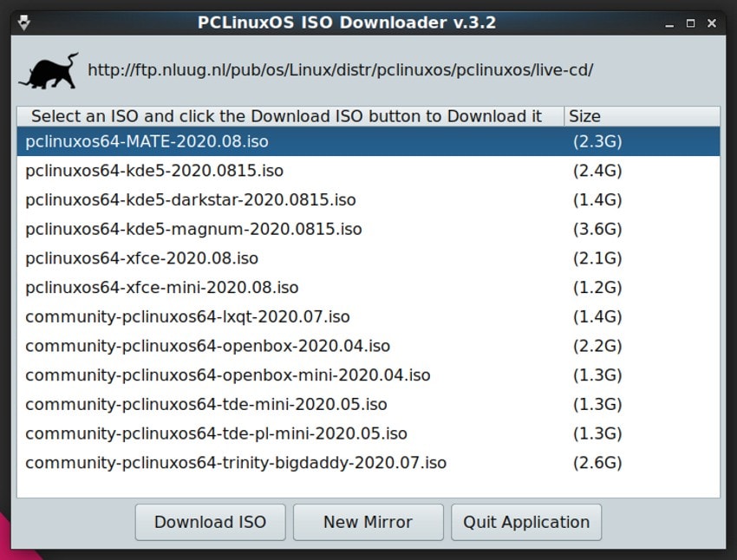The height and width of the screenshot is (560, 737).
Task: Click the (3.6G) size of kde5-magnum ISO
Action: 597,229
